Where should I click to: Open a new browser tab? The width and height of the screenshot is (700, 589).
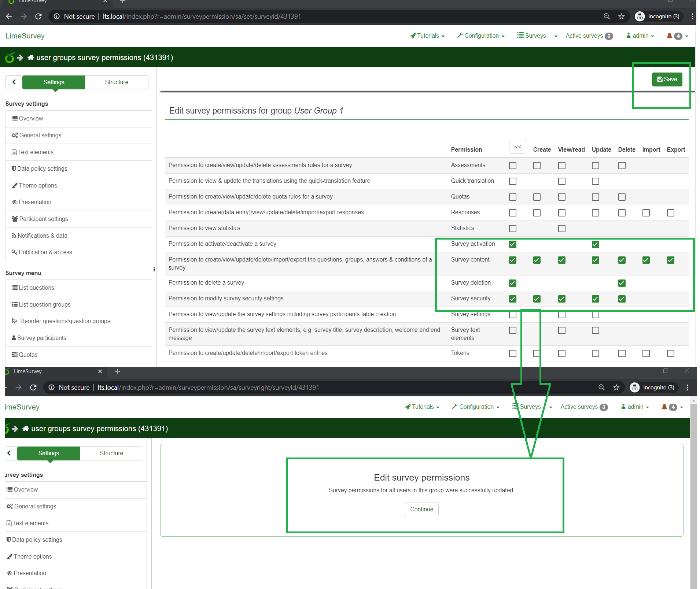coord(122,2)
